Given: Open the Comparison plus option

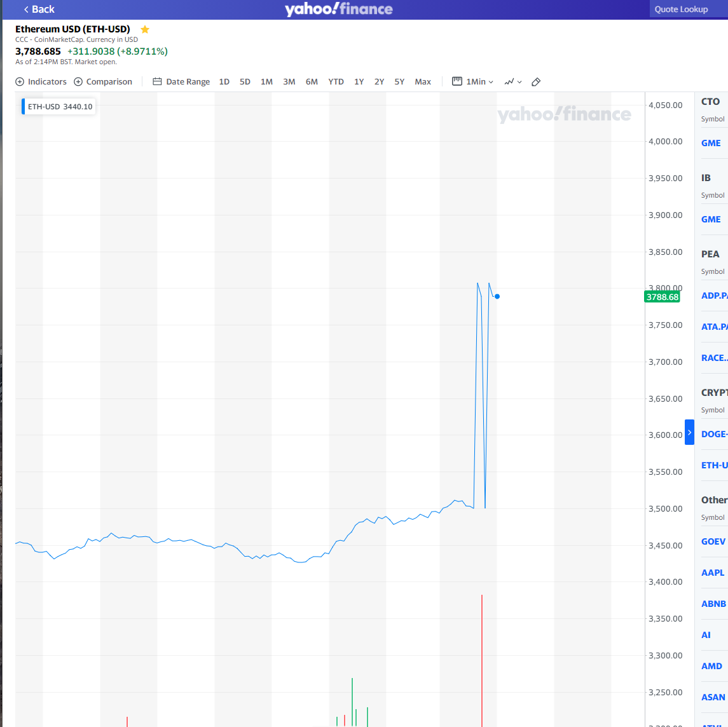Looking at the screenshot, I should (103, 82).
